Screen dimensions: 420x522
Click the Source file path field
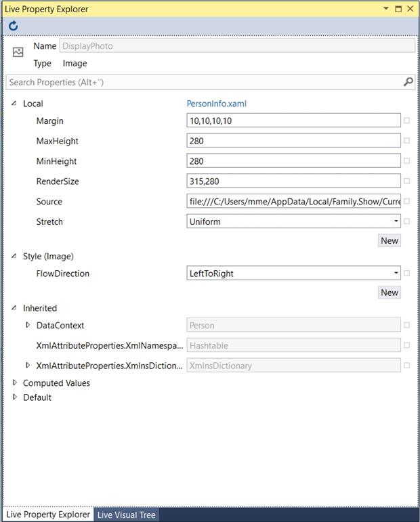pyautogui.click(x=293, y=201)
